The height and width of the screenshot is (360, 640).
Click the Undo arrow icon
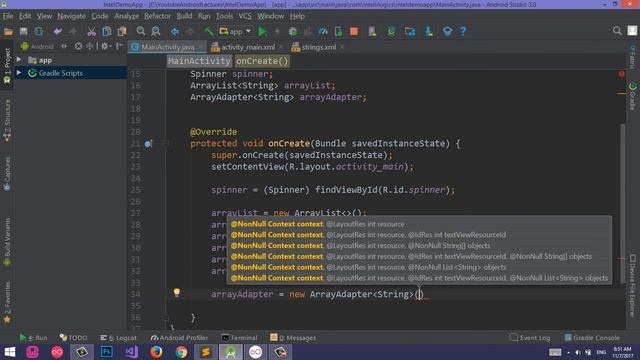(57, 31)
